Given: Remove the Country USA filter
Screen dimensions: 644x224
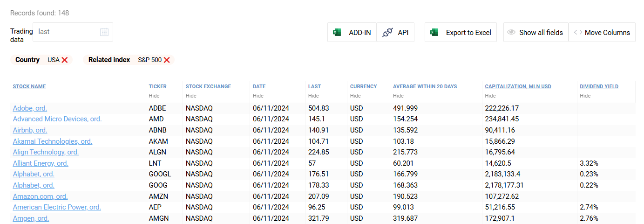Looking at the screenshot, I should (65, 60).
